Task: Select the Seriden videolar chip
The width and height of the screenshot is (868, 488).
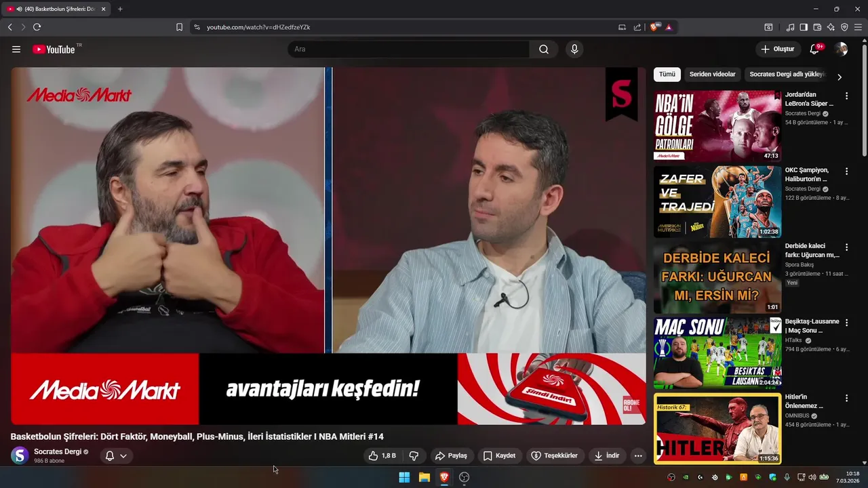Action: [712, 75]
